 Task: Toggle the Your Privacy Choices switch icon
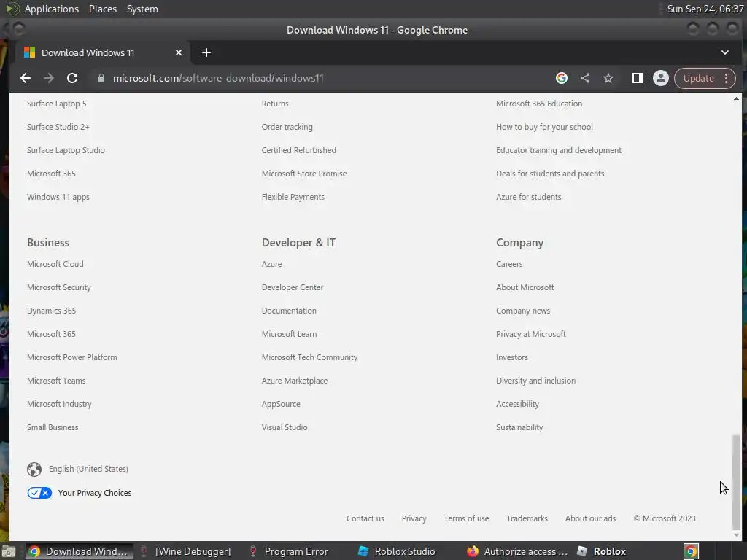click(39, 493)
